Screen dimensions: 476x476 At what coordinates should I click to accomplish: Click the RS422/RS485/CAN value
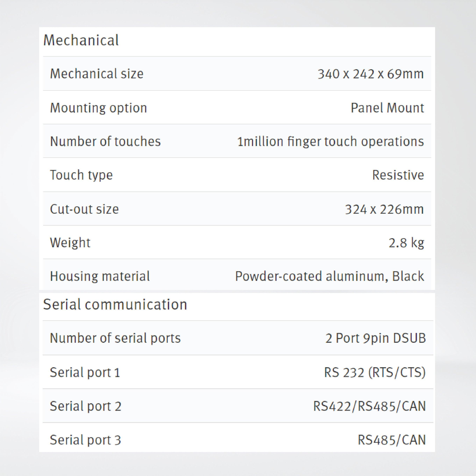click(x=369, y=406)
